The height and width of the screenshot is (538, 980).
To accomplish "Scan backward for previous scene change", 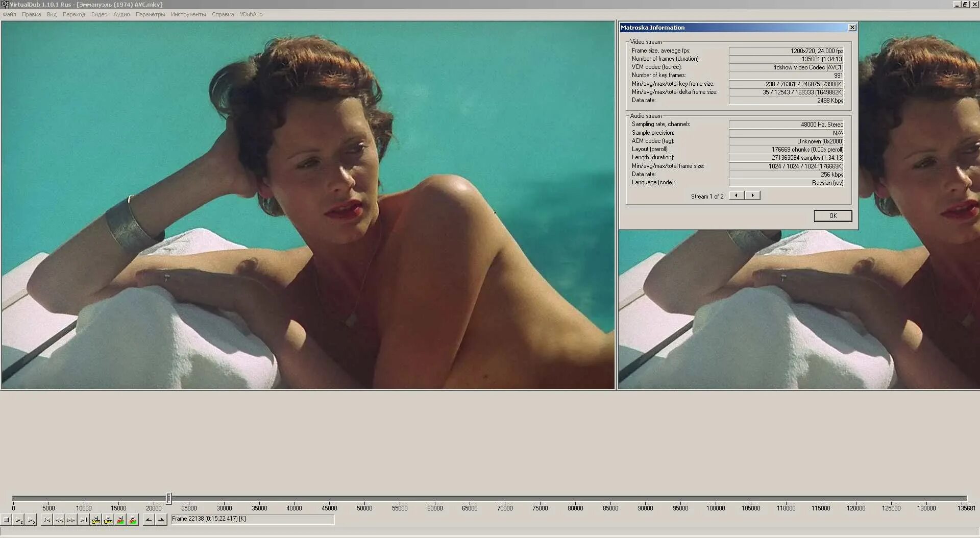I will point(120,520).
